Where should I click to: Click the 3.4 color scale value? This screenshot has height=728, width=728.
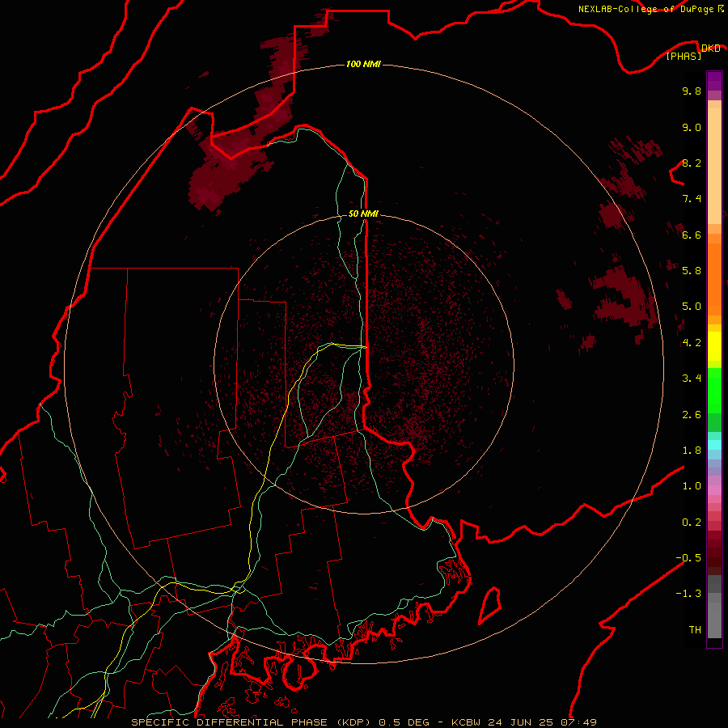point(692,379)
